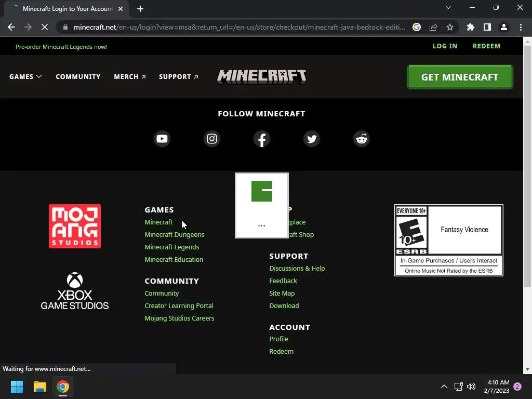The height and width of the screenshot is (399, 532).
Task: Open Chrome side panel icon
Action: click(487, 27)
